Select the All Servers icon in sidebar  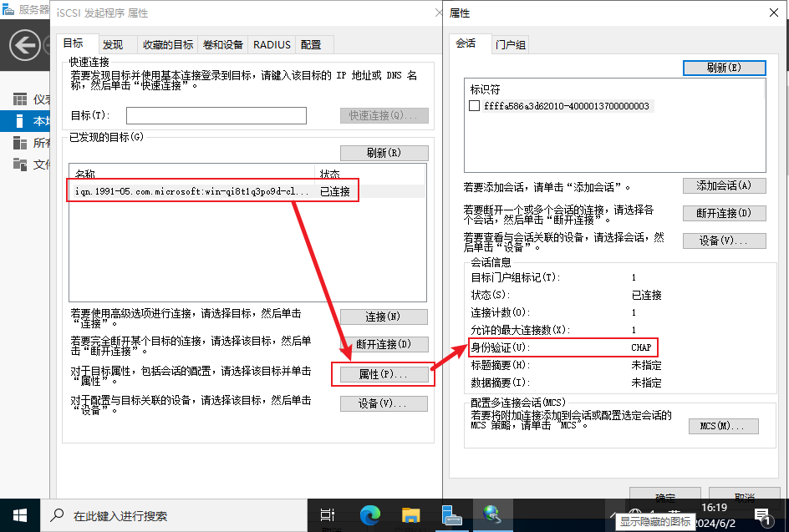20,143
